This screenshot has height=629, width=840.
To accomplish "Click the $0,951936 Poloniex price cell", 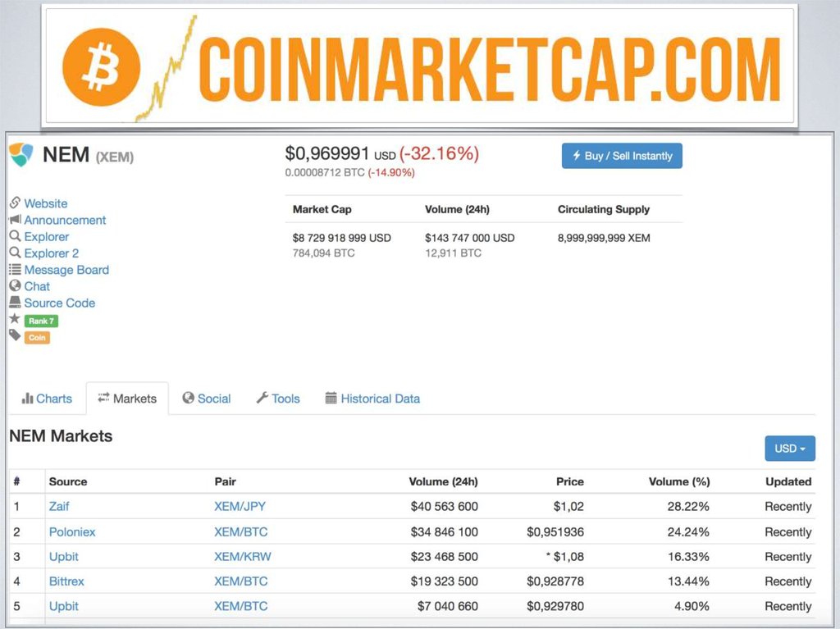I will [555, 532].
